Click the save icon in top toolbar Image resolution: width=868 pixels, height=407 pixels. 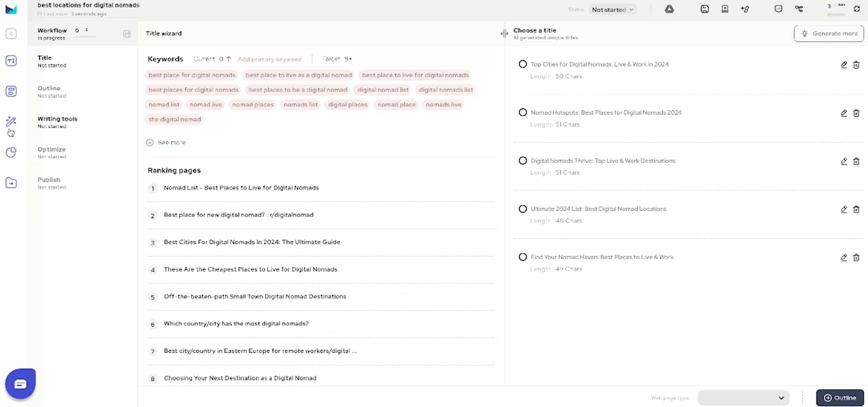705,9
